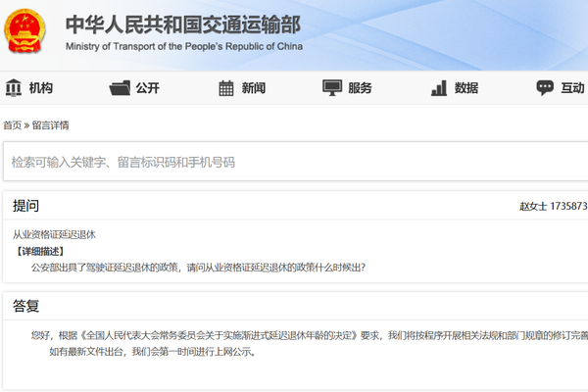This screenshot has width=588, height=392.
Task: Focus the message keyword search field
Action: [x=294, y=162]
